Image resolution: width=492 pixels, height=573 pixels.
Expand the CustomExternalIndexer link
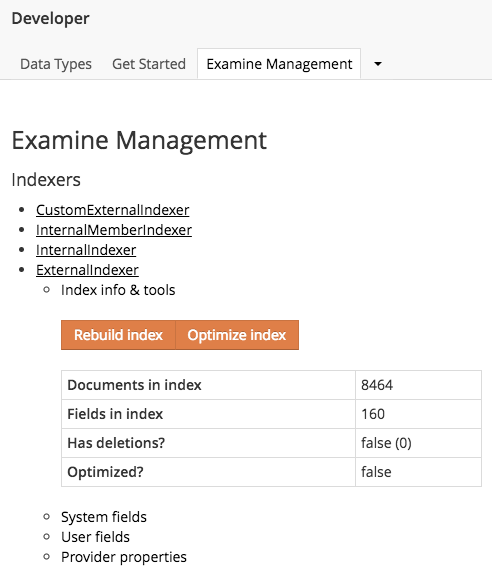(113, 210)
